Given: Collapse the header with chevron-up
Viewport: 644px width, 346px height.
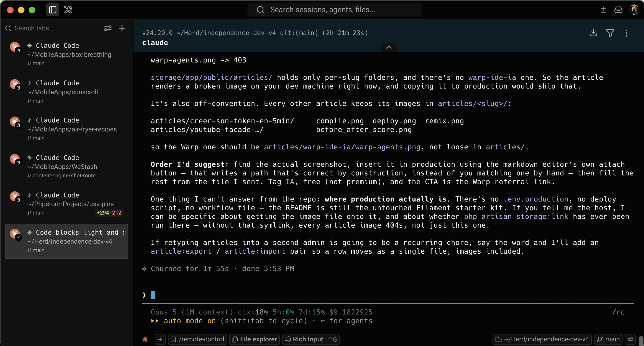Looking at the screenshot, I should [389, 47].
